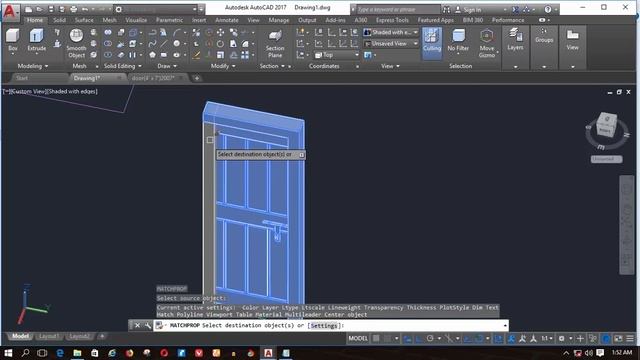Click the taskbar volume speaker icon
The width and height of the screenshot is (640, 360).
pyautogui.click(x=589, y=353)
